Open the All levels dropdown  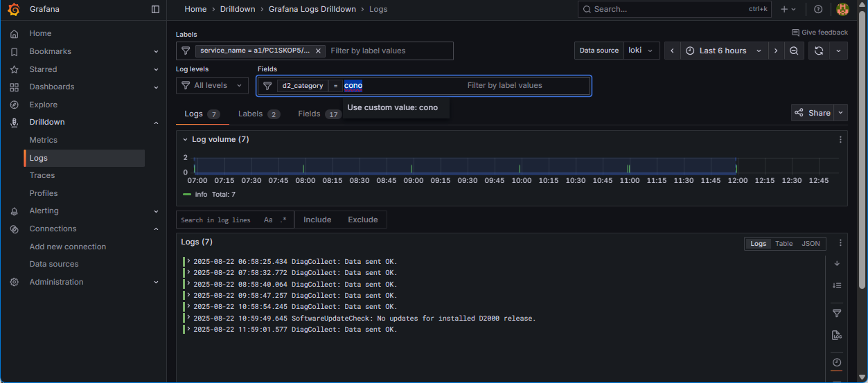(212, 85)
